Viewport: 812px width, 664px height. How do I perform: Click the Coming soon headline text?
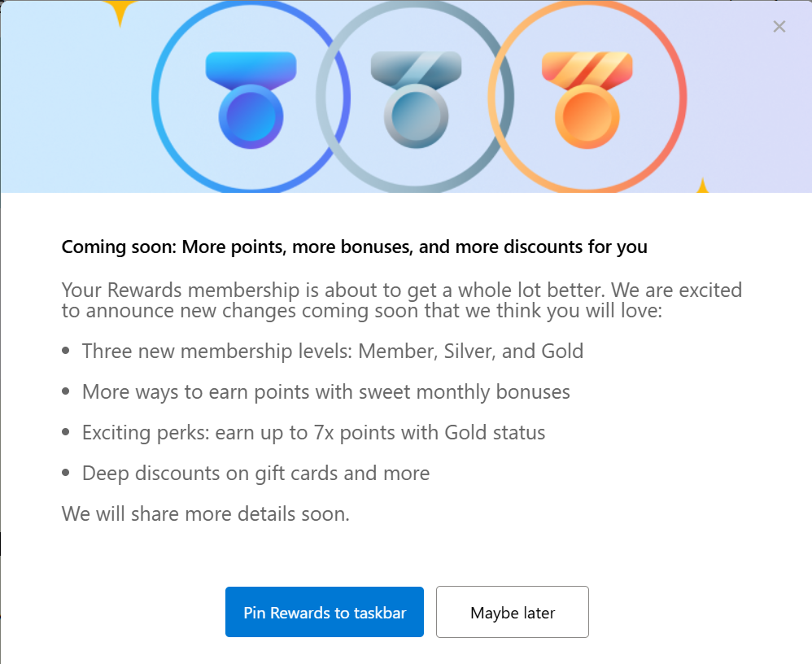pos(354,247)
